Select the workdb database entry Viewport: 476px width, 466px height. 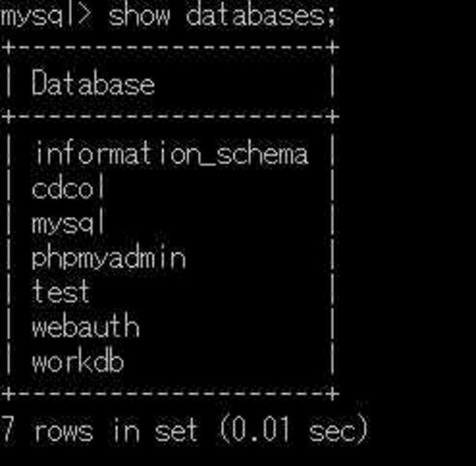pyautogui.click(x=77, y=361)
